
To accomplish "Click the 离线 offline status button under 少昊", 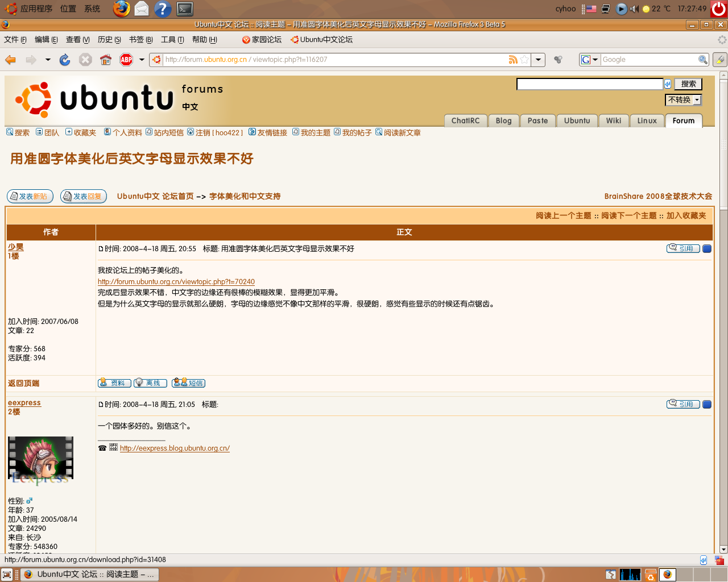I will click(150, 383).
